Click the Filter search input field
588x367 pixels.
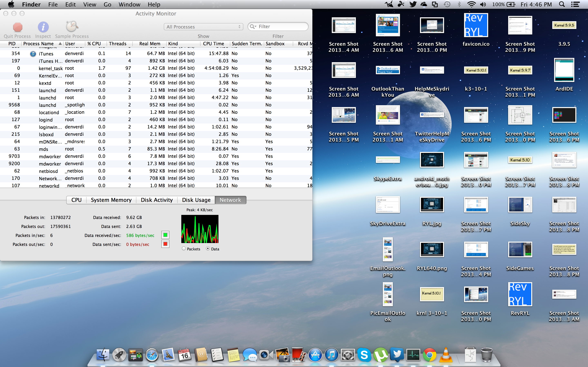tap(278, 27)
